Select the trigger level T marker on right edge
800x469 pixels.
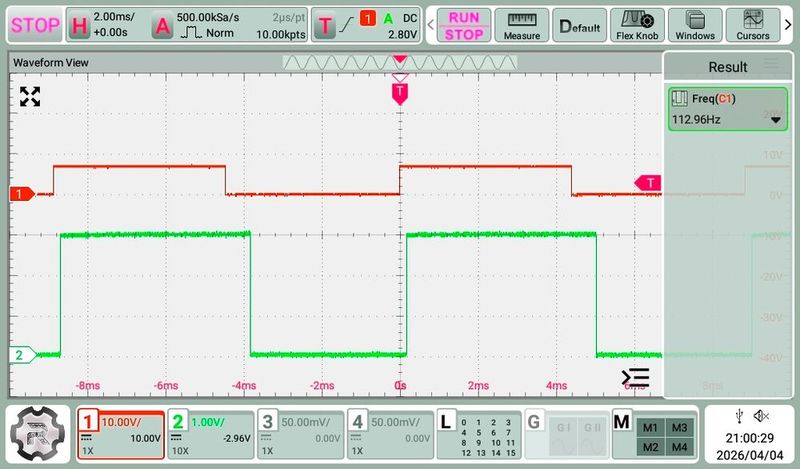pyautogui.click(x=648, y=183)
